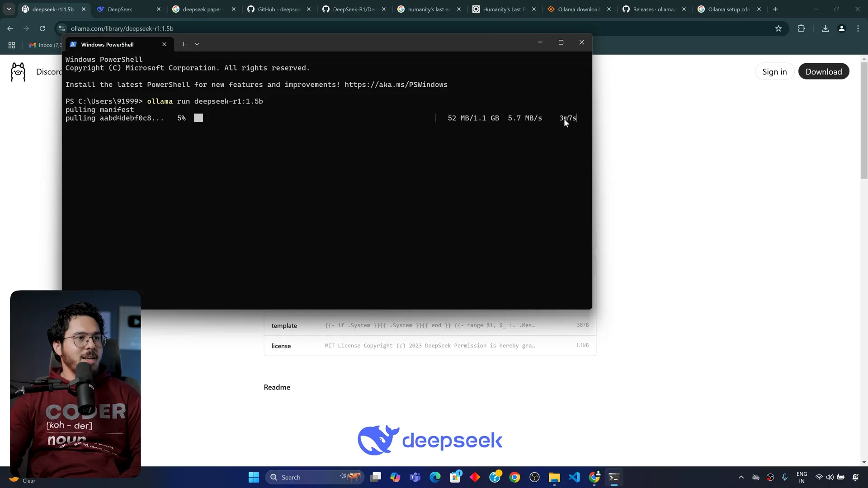Click the Ollama llama logo
This screenshot has width=868, height=488.
(x=18, y=72)
